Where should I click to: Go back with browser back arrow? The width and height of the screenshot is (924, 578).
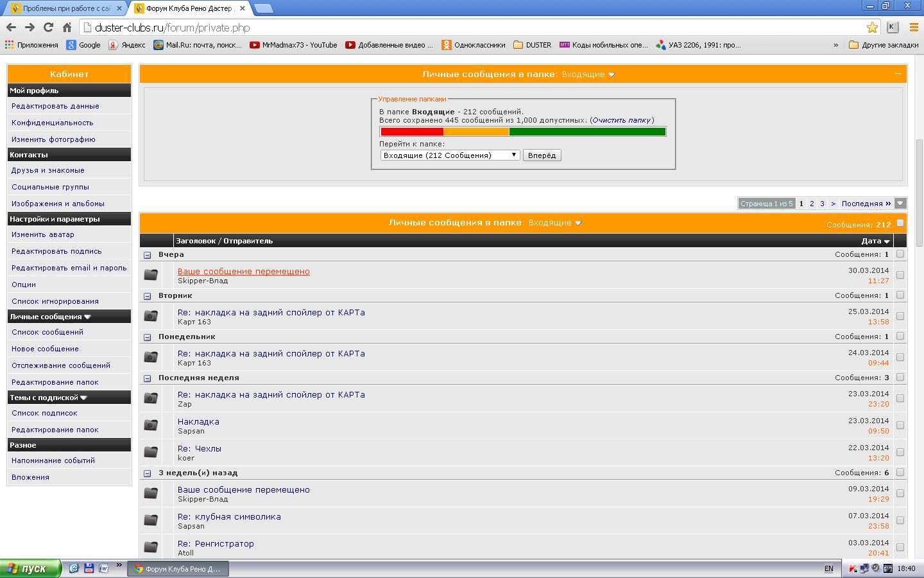[x=11, y=27]
